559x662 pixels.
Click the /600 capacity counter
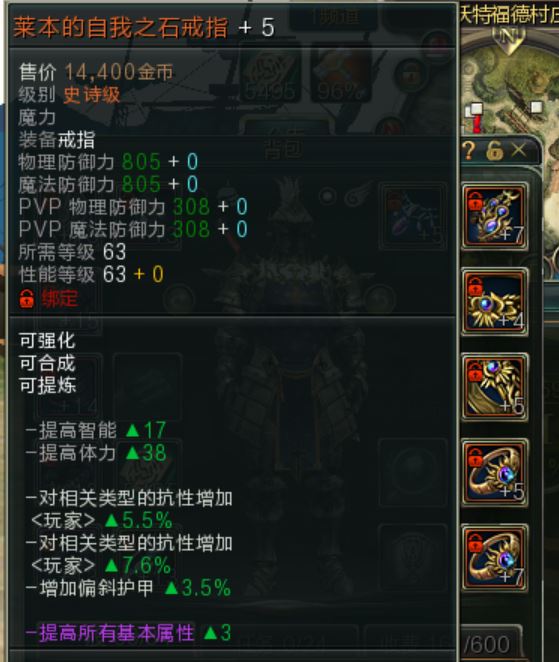486,644
